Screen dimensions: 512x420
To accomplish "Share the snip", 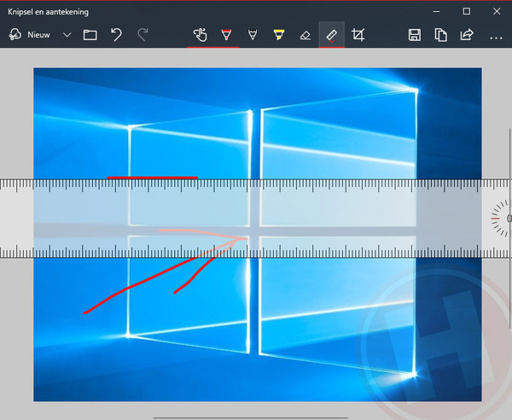I will tap(467, 35).
